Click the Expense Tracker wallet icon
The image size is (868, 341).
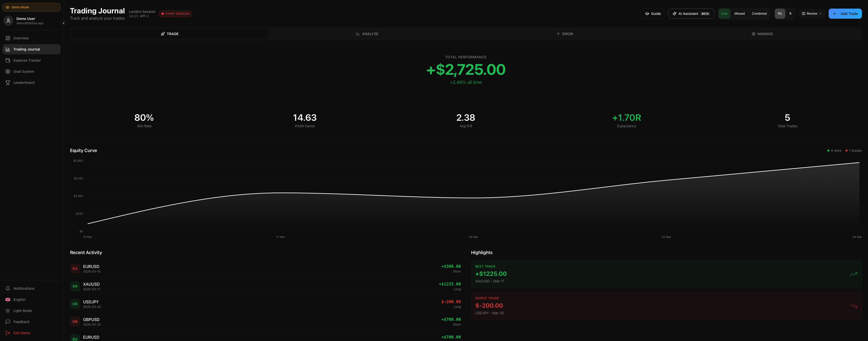pyautogui.click(x=8, y=60)
